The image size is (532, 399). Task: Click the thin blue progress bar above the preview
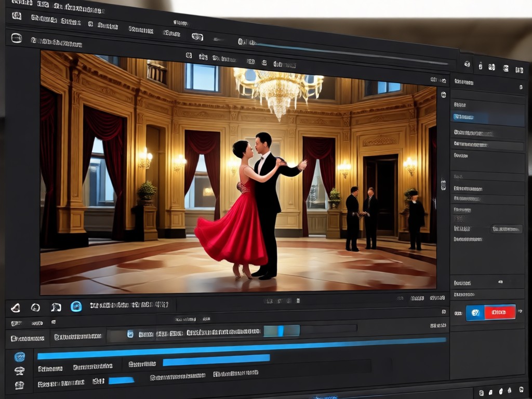pos(351,54)
